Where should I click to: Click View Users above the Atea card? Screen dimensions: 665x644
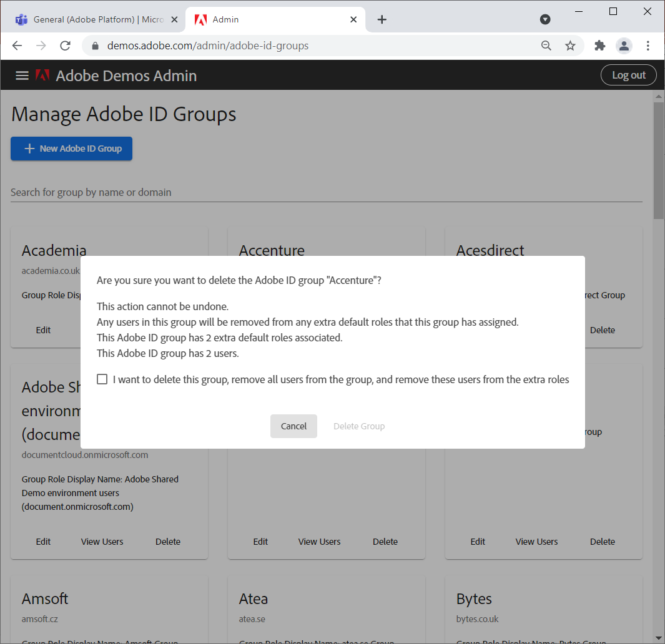(319, 542)
